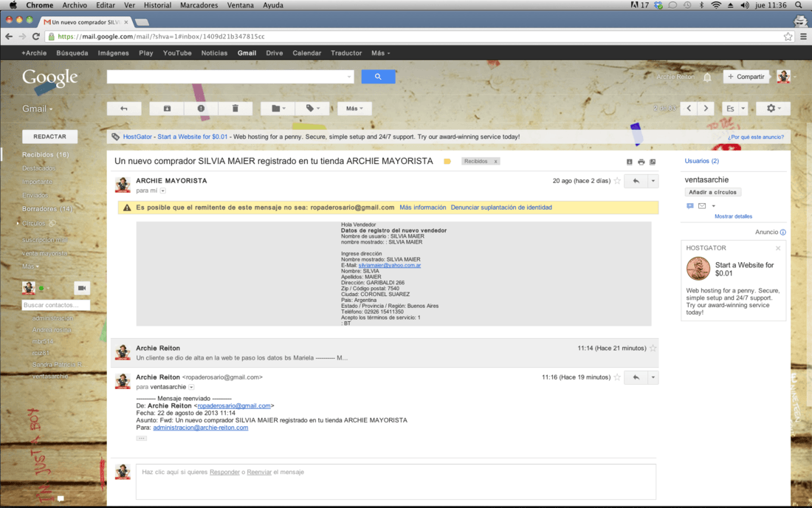This screenshot has height=508, width=812.
Task: Toggle star on ARCHIE MAYORISTA message
Action: point(617,181)
